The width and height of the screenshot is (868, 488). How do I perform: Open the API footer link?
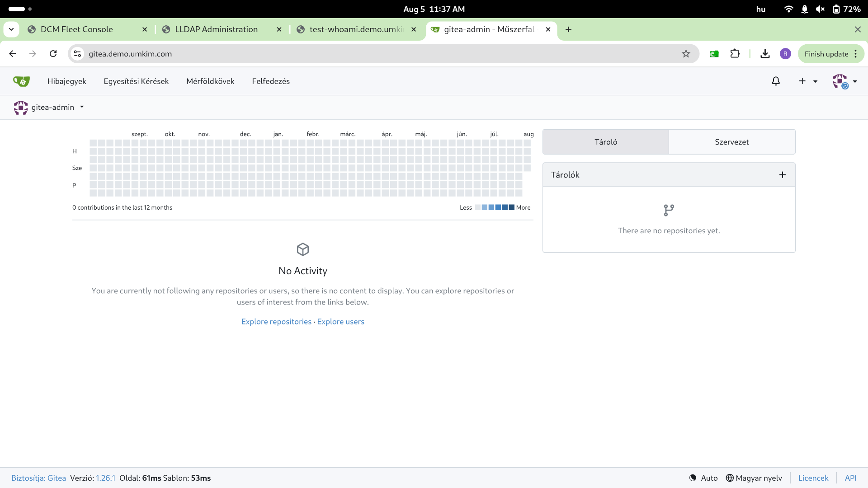851,478
